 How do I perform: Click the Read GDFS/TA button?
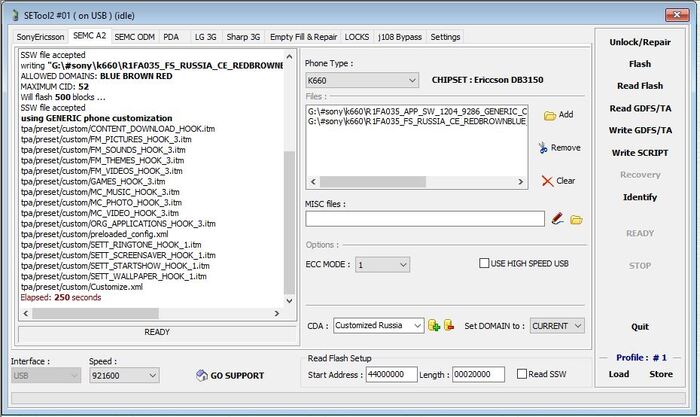click(x=640, y=108)
